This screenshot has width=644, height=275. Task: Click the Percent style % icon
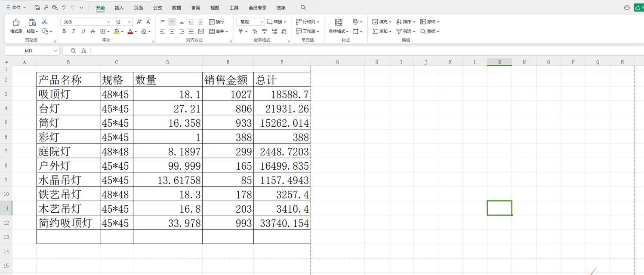[x=255, y=31]
